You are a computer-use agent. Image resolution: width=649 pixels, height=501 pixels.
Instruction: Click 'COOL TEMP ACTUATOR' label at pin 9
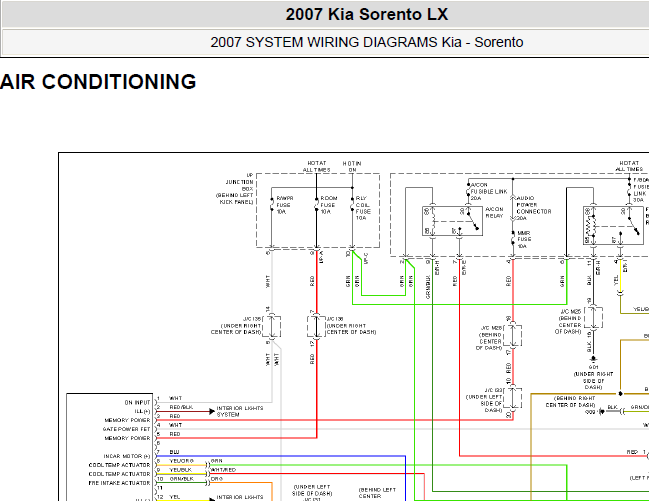(119, 474)
